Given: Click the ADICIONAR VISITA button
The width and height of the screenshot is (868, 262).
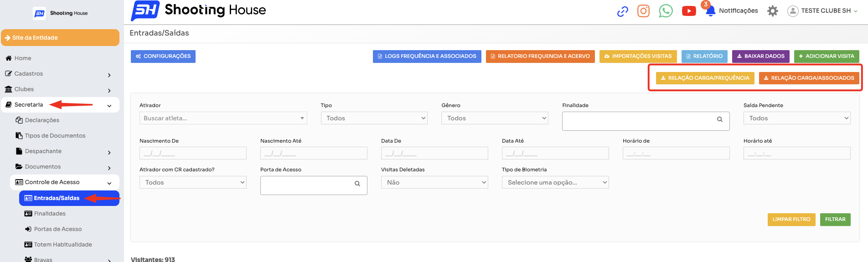Looking at the screenshot, I should coord(827,57).
